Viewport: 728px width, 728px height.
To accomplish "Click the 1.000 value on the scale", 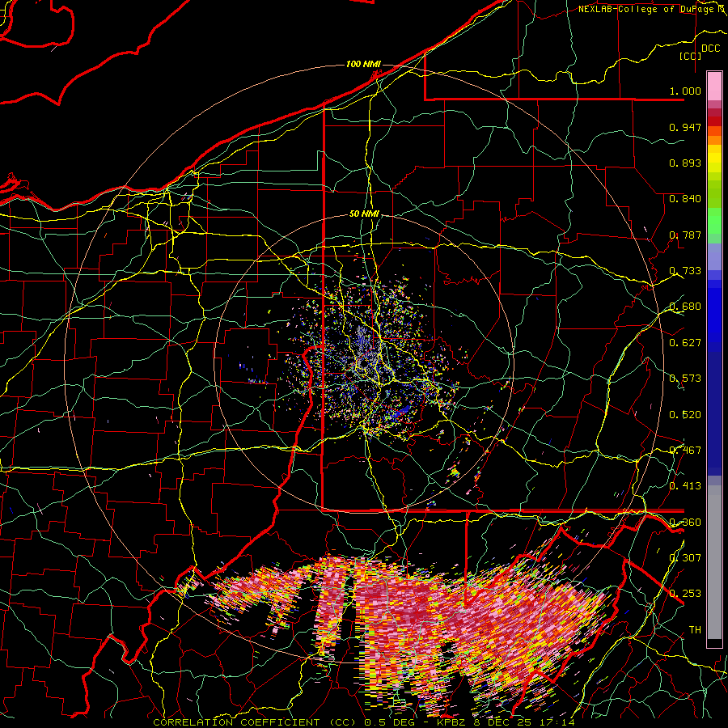I will coord(685,91).
